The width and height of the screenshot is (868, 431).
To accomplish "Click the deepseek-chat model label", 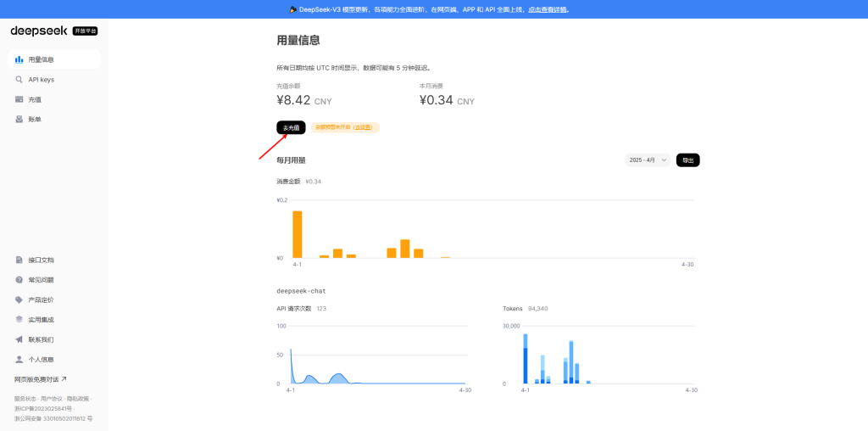I will click(x=302, y=291).
